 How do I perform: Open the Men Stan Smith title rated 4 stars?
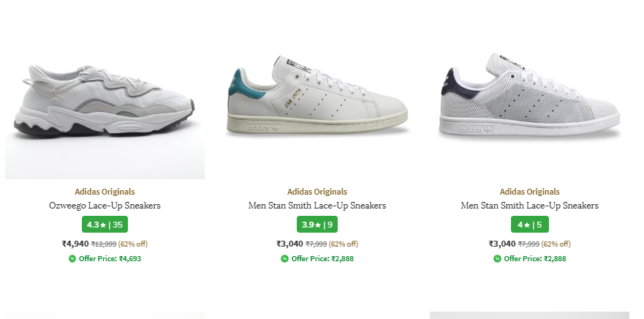coord(530,206)
